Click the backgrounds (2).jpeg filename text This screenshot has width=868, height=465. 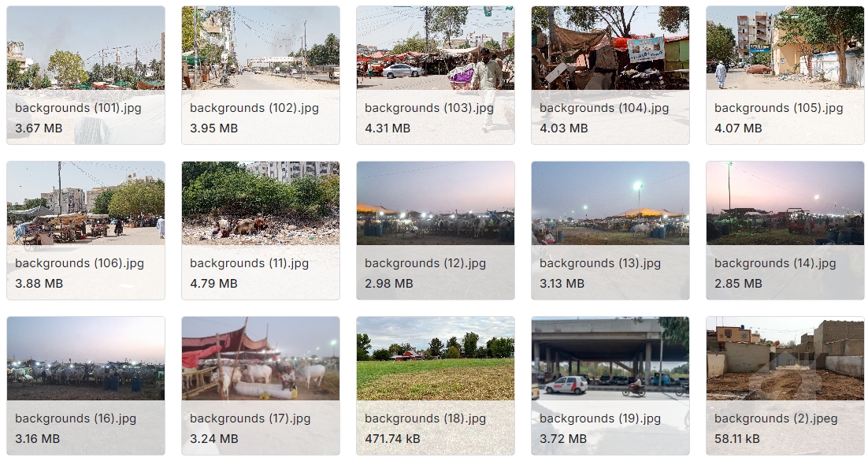pos(776,418)
